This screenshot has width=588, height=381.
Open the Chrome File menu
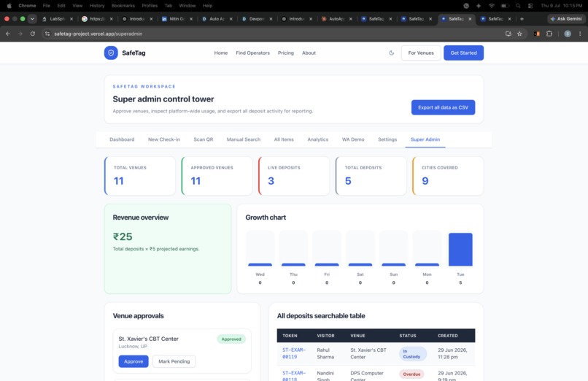(x=47, y=6)
